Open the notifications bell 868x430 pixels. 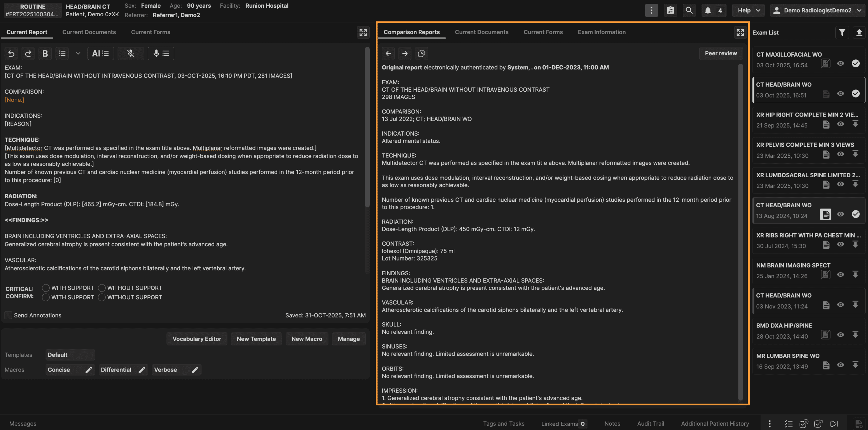coord(708,10)
